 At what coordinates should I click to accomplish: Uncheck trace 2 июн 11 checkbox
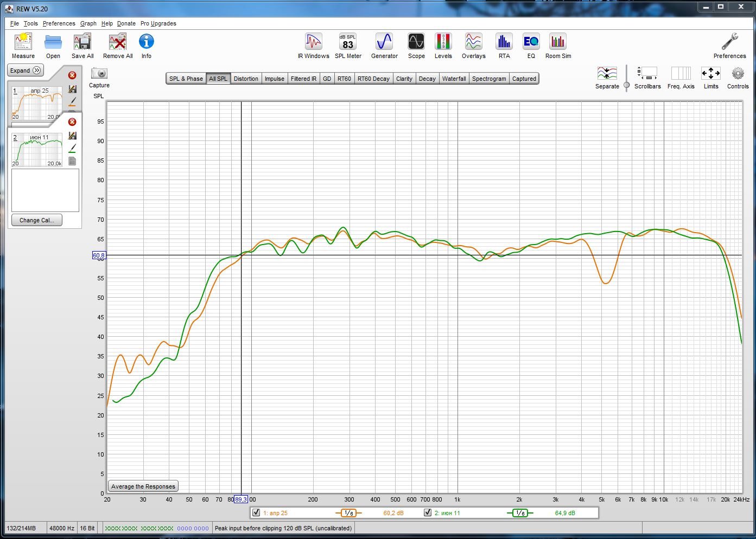(x=428, y=512)
